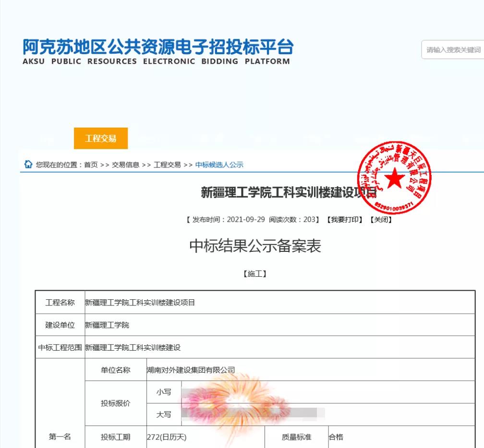Focus the keyword search input box
484x448 pixels.
(453, 50)
